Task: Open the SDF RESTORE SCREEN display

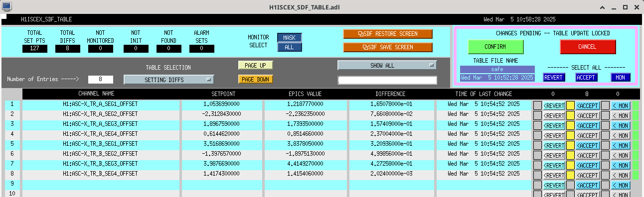Action: coord(388,34)
